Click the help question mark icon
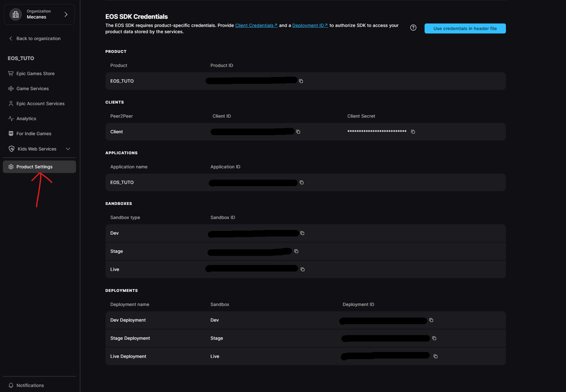This screenshot has width=566, height=392. click(x=413, y=28)
